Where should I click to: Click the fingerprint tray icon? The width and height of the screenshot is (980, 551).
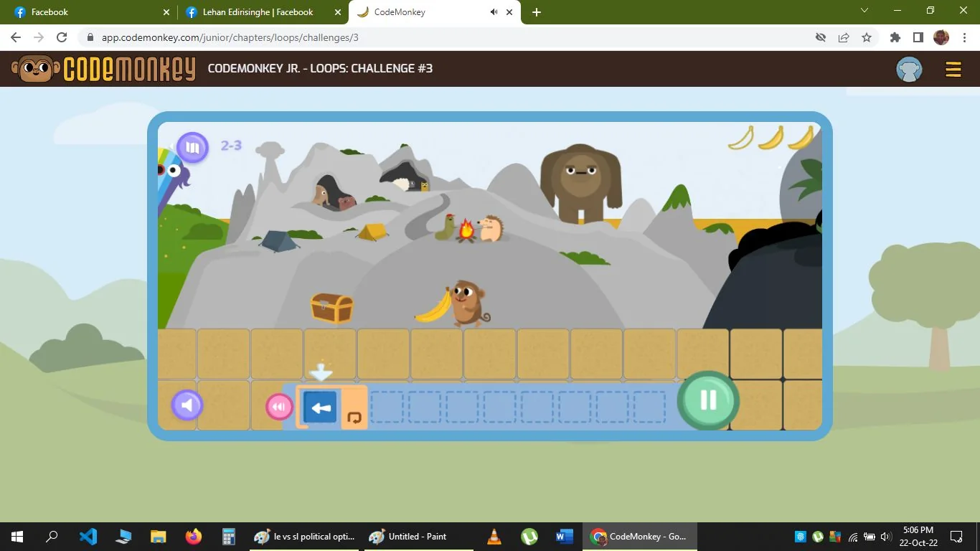click(801, 537)
